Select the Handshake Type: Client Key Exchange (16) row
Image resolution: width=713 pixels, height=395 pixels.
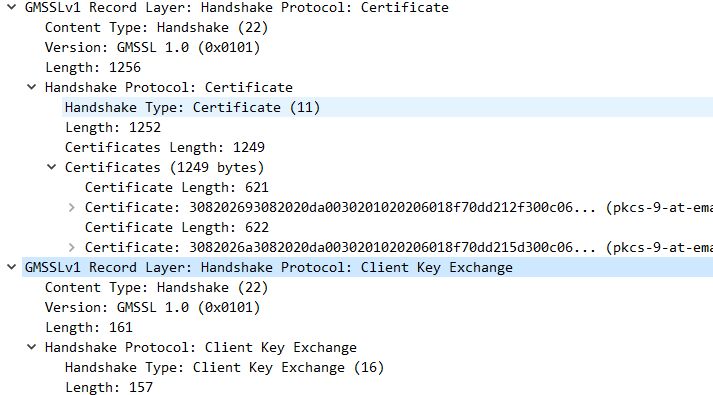225,367
